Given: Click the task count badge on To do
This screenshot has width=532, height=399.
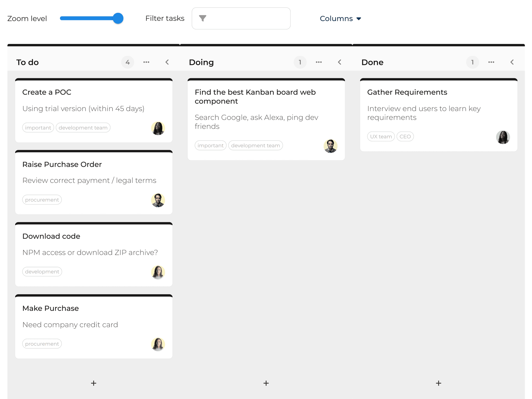Looking at the screenshot, I should click(128, 62).
